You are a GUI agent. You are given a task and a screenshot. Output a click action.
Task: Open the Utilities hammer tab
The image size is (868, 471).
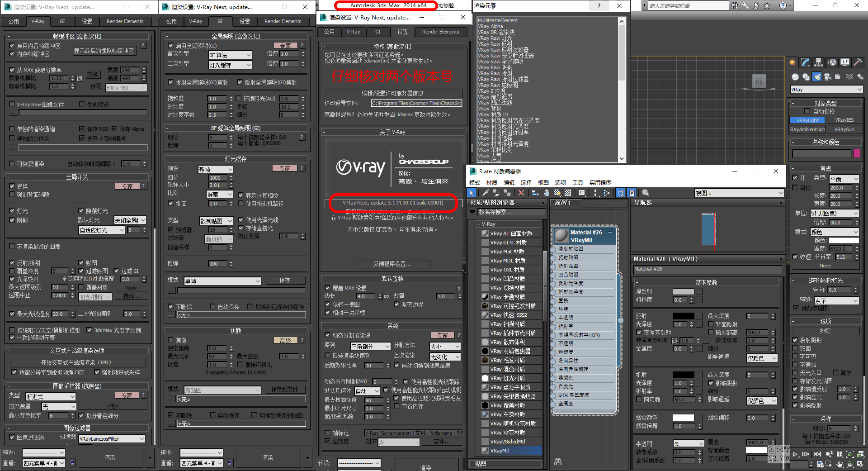tap(858, 62)
